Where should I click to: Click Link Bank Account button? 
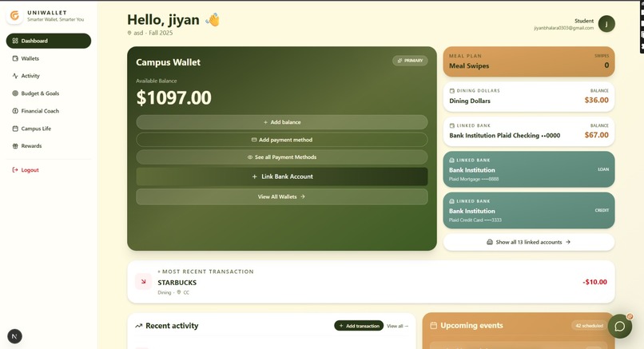point(282,176)
